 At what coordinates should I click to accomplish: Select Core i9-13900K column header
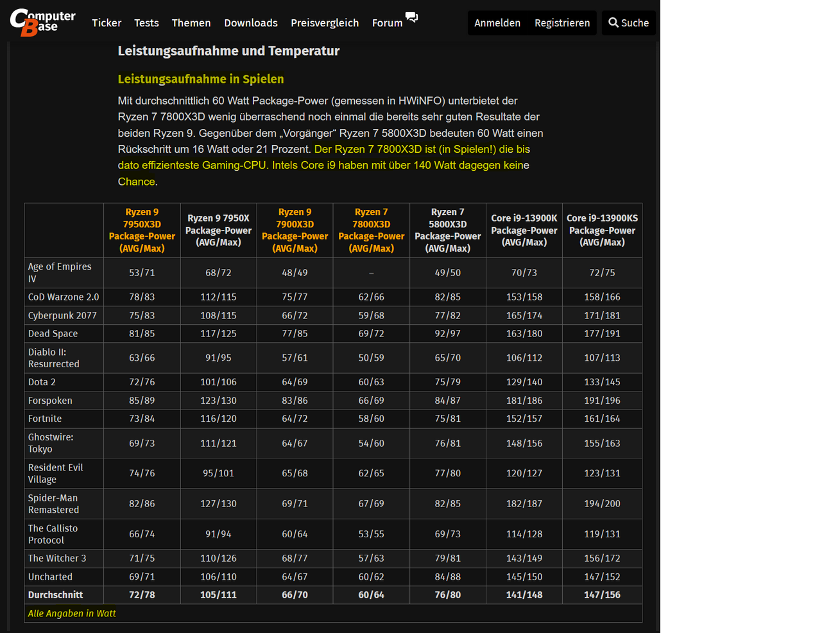pos(524,230)
